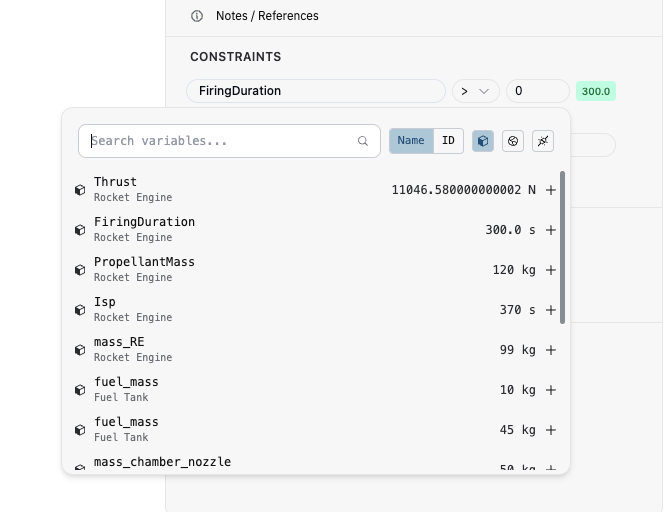Screen dimensions: 664x512
Task: Click the constraint value field showing 0
Action: click(x=538, y=91)
